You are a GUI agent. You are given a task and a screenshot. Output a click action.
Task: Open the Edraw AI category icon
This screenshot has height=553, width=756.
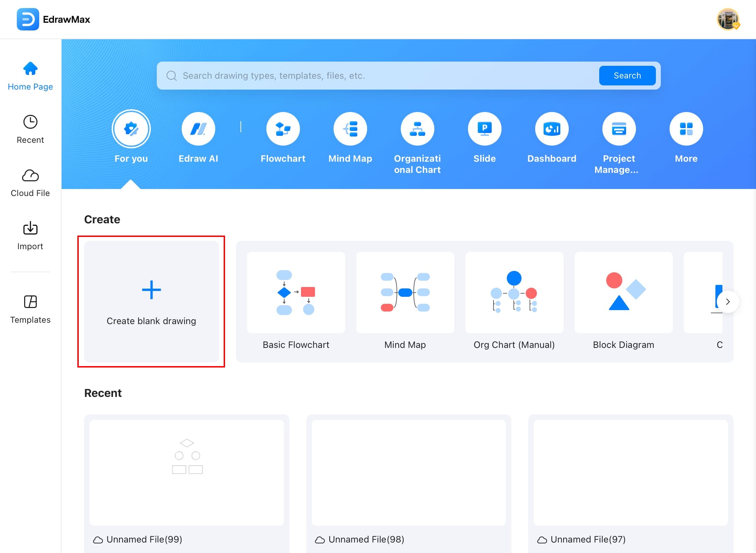pos(198,129)
